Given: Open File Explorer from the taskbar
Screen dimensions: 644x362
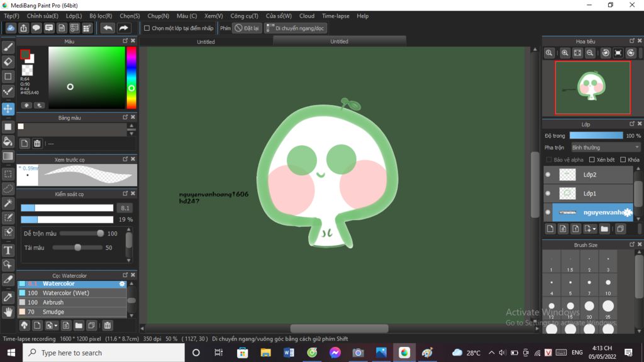Looking at the screenshot, I should point(266,353).
